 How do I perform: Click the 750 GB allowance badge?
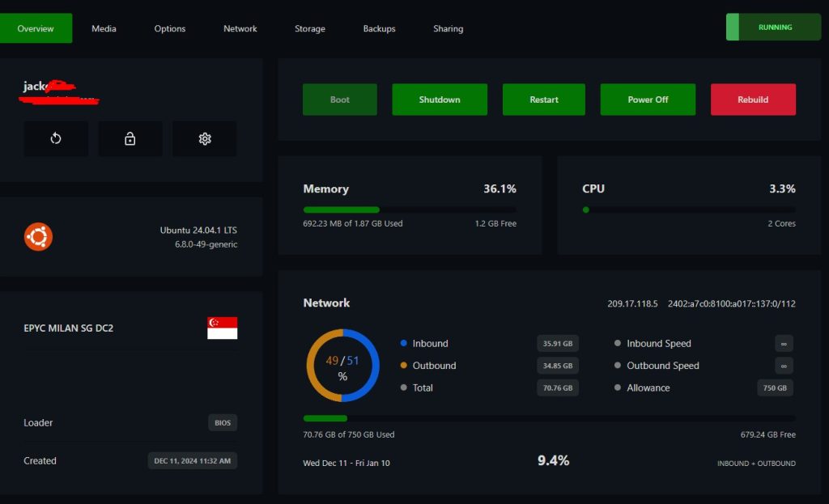pyautogui.click(x=775, y=388)
